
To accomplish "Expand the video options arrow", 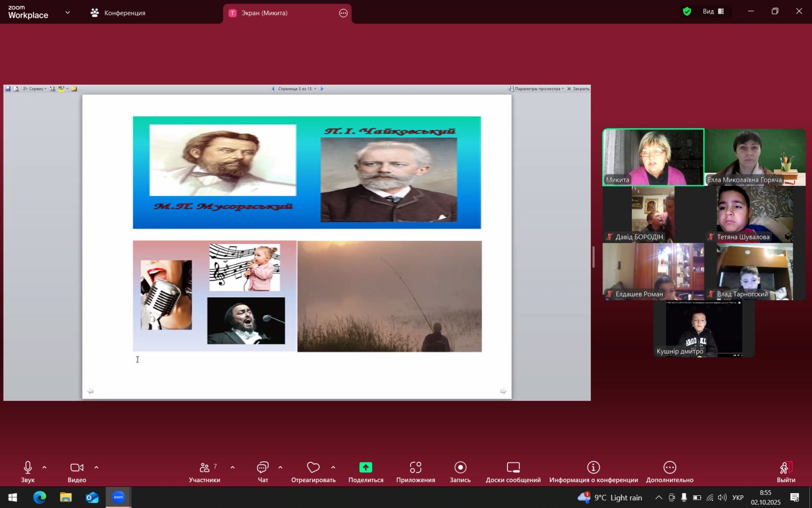I will pyautogui.click(x=96, y=467).
